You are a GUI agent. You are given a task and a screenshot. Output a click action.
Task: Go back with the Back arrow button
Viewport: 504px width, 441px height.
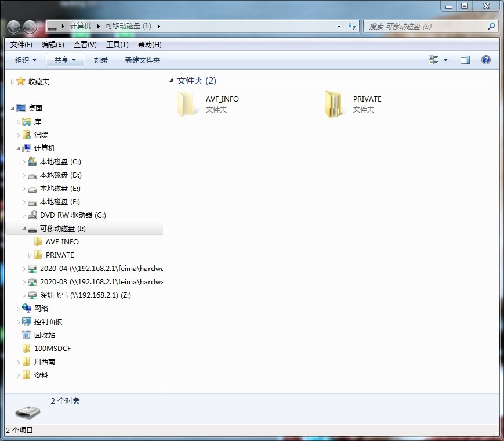click(13, 27)
